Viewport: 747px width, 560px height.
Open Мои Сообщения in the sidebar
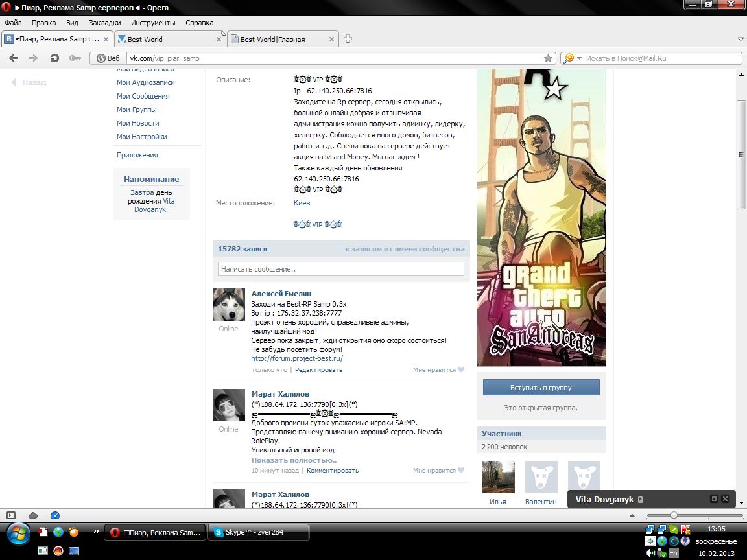[x=143, y=96]
